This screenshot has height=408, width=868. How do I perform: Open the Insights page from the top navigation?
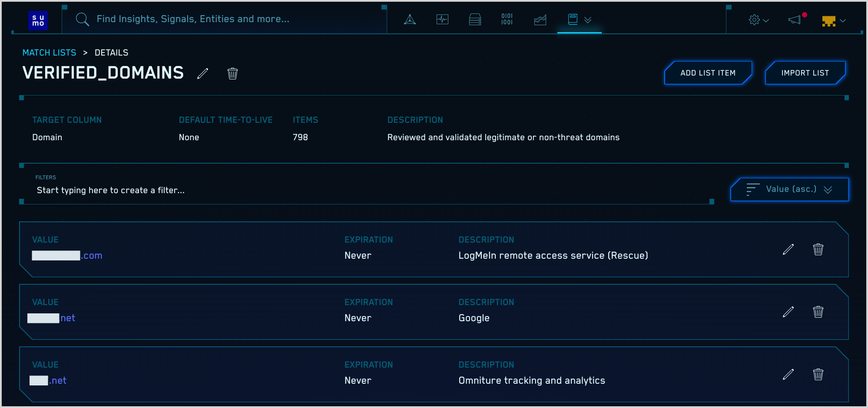pyautogui.click(x=409, y=20)
